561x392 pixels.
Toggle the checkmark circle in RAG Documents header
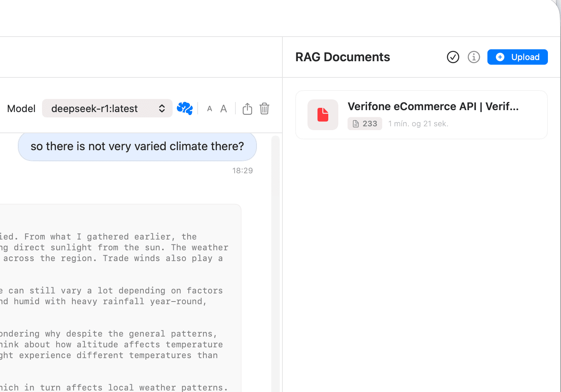pyautogui.click(x=453, y=57)
